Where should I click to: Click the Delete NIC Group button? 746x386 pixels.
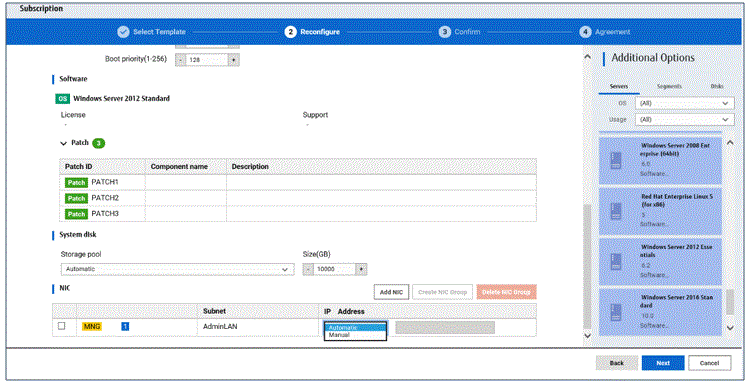point(506,292)
